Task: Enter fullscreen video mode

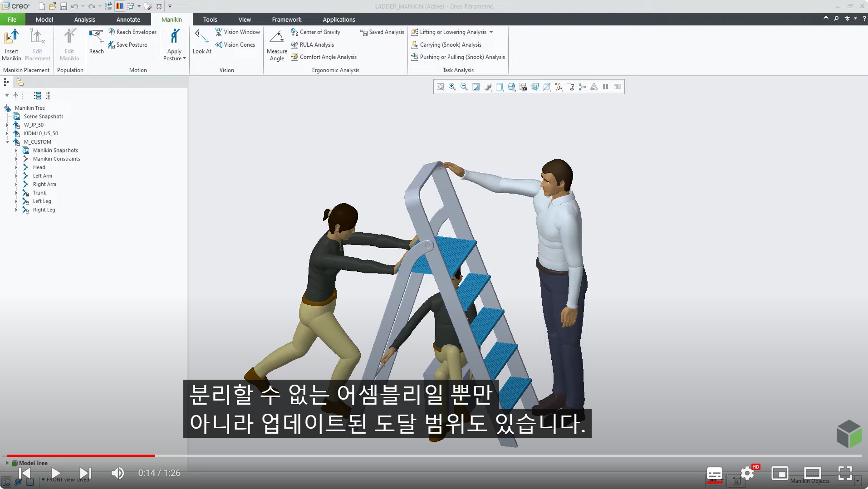Action: pyautogui.click(x=845, y=473)
